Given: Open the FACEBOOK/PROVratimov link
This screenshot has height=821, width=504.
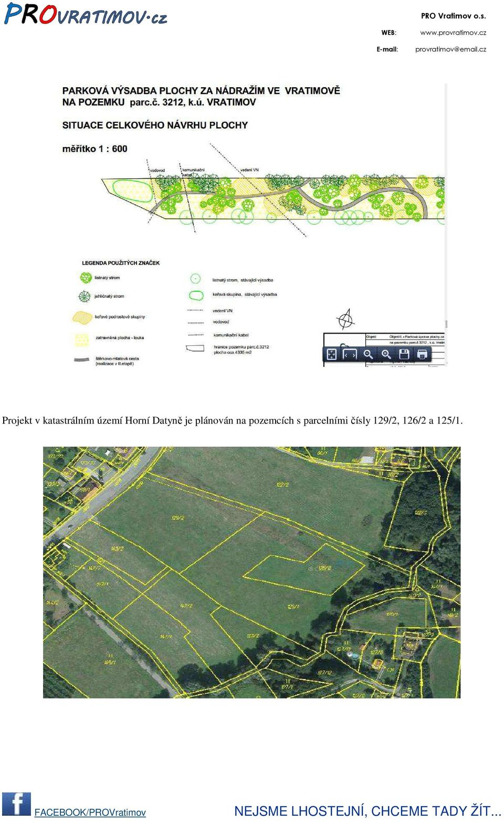Looking at the screenshot, I should click(x=90, y=812).
